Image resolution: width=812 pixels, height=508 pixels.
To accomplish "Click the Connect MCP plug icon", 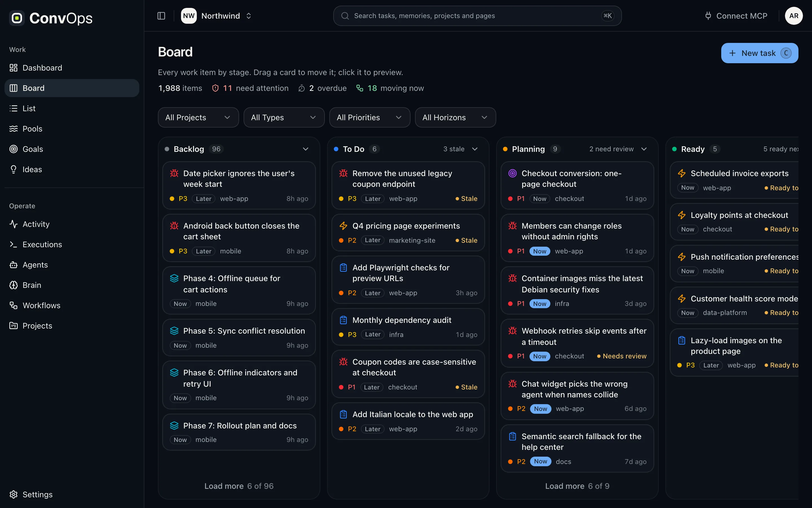I will [708, 16].
